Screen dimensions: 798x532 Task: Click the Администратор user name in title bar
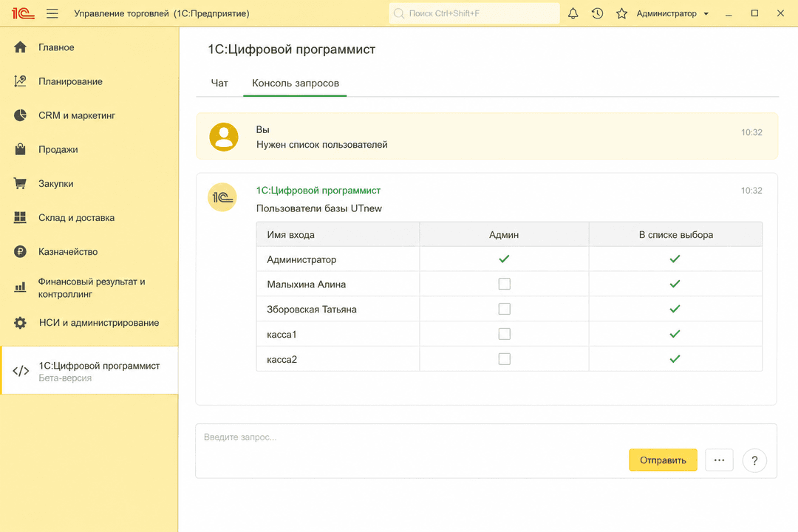[666, 14]
